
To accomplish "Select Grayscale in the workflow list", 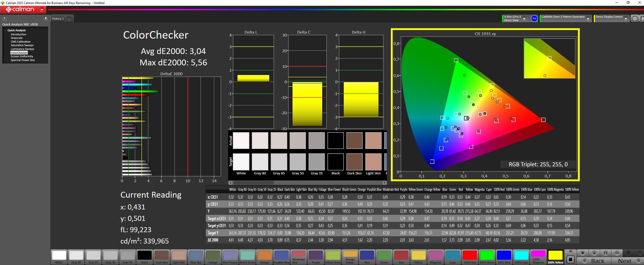I will [x=16, y=38].
